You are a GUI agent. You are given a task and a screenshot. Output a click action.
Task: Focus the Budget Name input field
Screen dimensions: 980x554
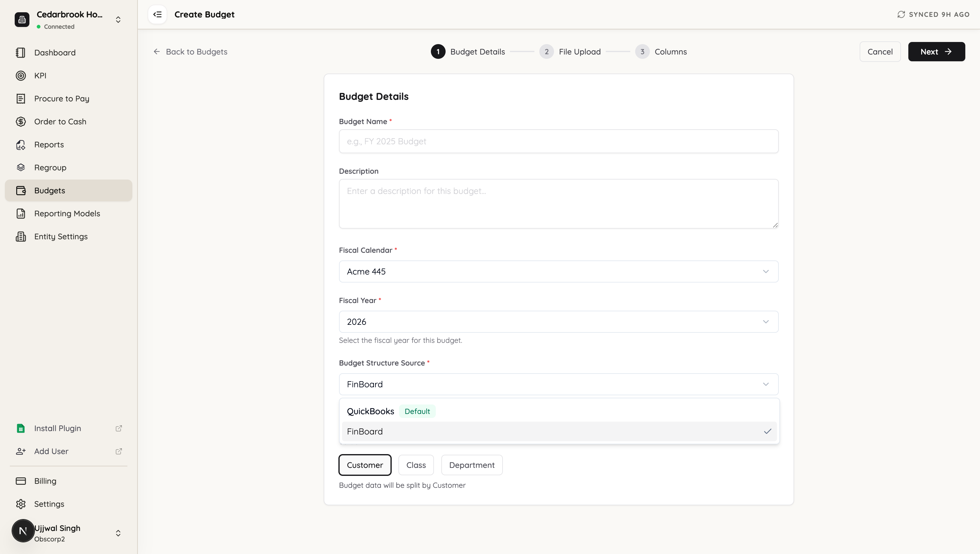click(x=559, y=141)
